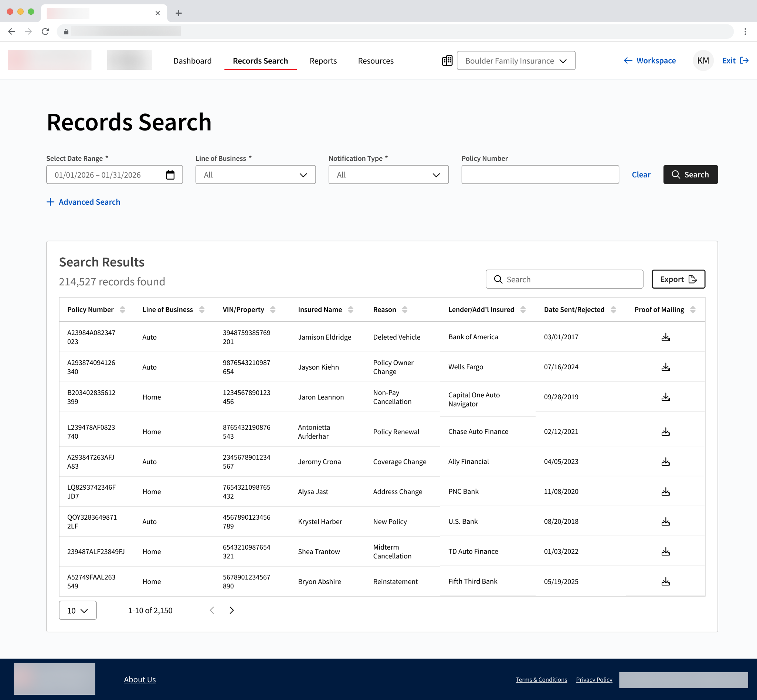Expand the Line of Business dropdown
757x700 pixels.
click(256, 174)
